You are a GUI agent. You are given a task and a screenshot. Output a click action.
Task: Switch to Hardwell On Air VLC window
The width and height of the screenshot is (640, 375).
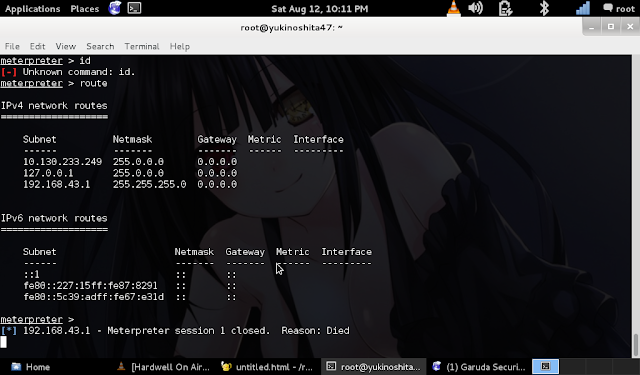pyautogui.click(x=163, y=367)
